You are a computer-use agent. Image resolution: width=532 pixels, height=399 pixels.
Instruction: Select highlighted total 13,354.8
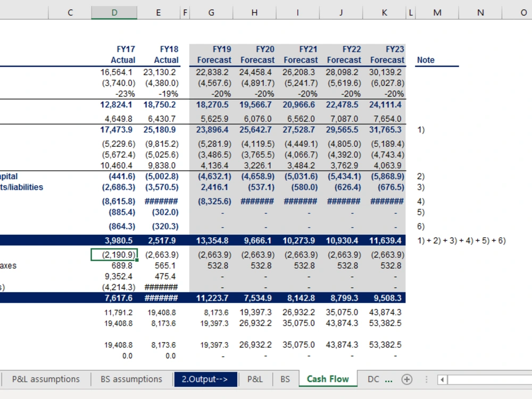[x=212, y=240]
